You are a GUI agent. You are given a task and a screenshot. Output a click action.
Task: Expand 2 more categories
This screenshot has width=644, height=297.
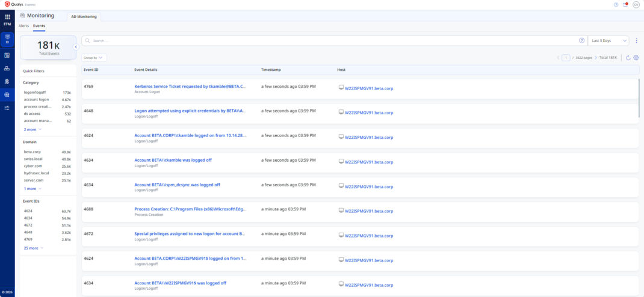pyautogui.click(x=33, y=130)
